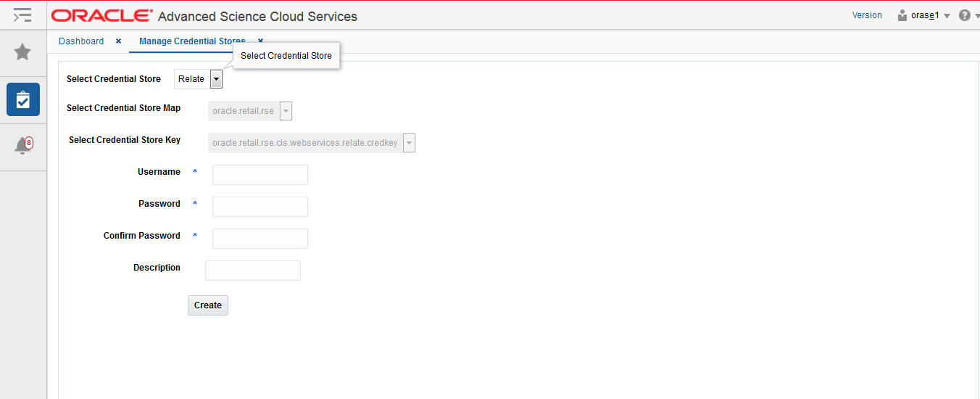Open the notifications bell icon

click(x=23, y=145)
